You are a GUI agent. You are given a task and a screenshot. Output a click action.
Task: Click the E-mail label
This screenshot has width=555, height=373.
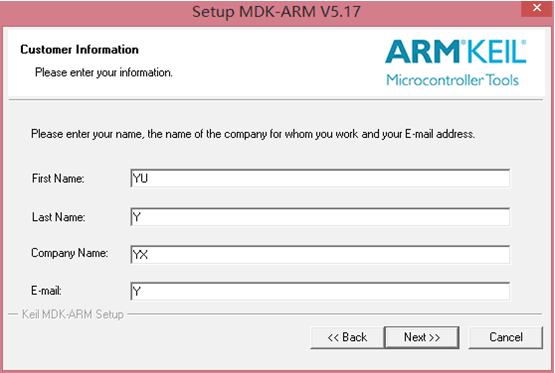coord(46,291)
